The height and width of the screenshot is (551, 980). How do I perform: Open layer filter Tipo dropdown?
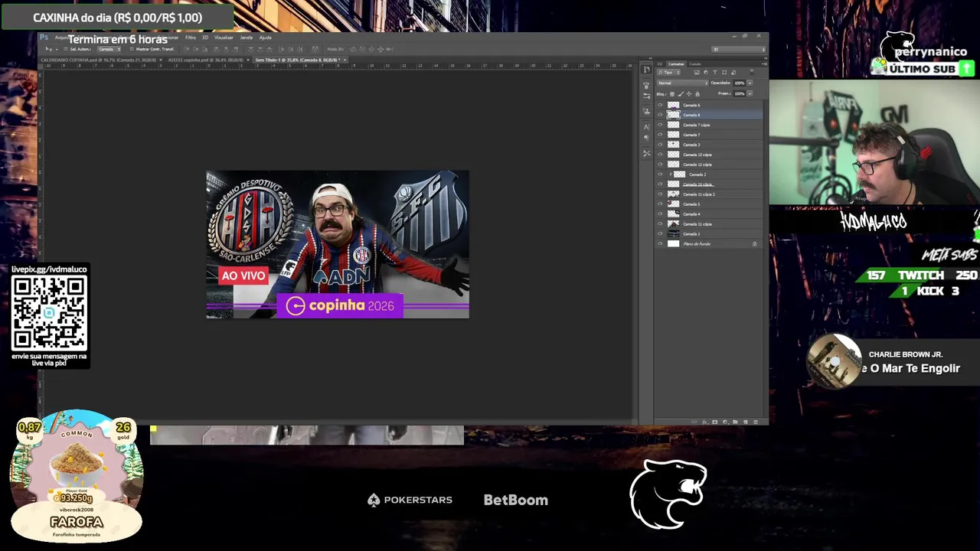coord(668,72)
